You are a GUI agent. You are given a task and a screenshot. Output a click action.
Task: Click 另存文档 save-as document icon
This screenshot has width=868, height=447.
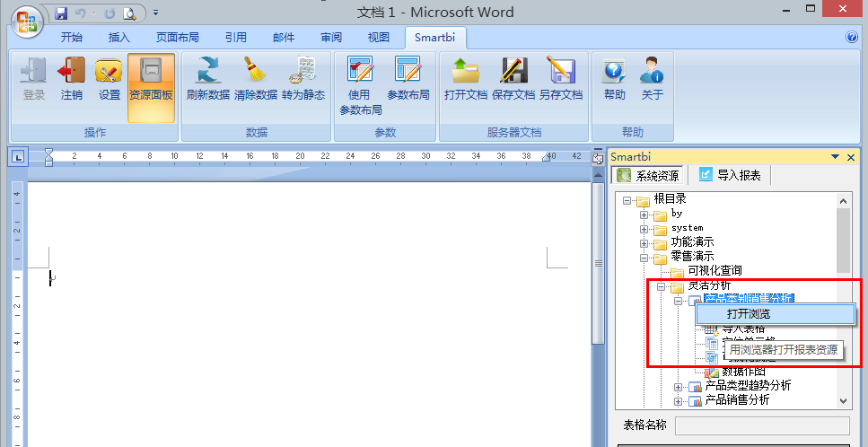pyautogui.click(x=561, y=70)
